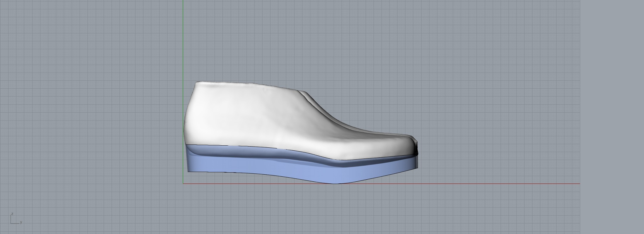
Task: Click the origin where red and green axes meet
Action: click(x=183, y=184)
